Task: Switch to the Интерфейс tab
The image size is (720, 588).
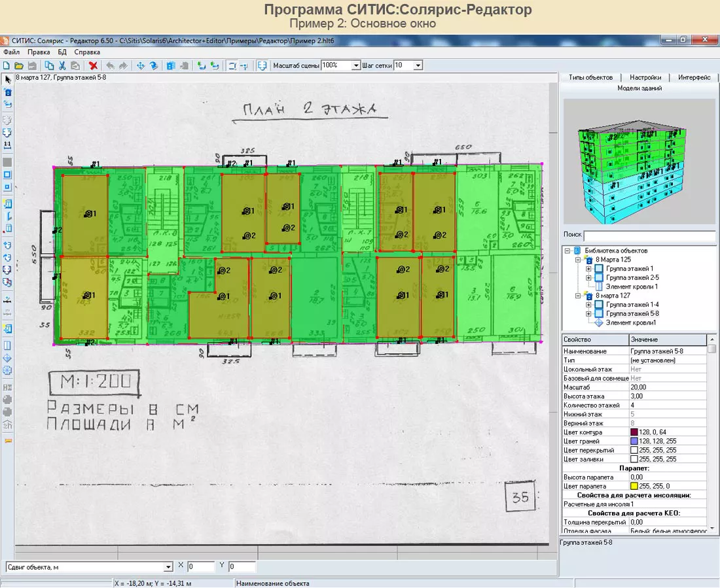Action: (694, 77)
